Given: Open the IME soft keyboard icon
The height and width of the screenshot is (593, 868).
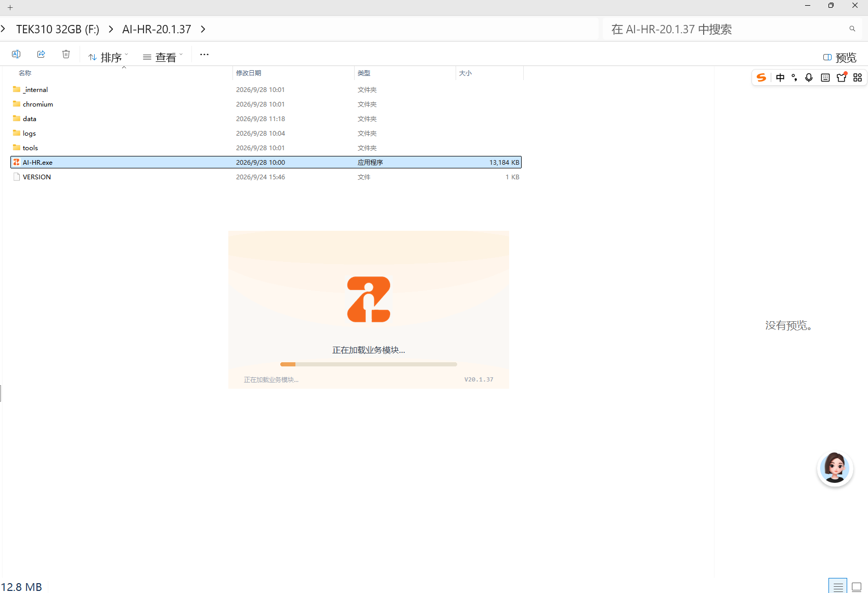Looking at the screenshot, I should [x=825, y=77].
